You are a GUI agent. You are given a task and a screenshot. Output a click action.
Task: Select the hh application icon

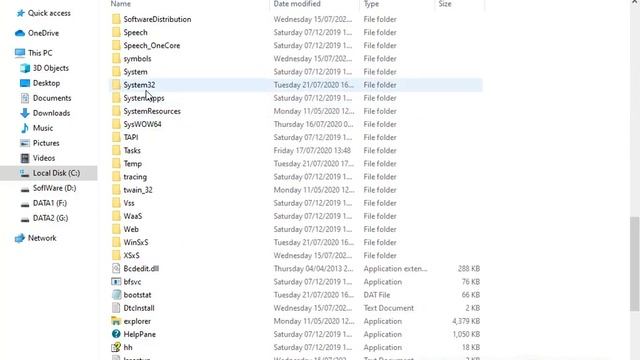116,347
